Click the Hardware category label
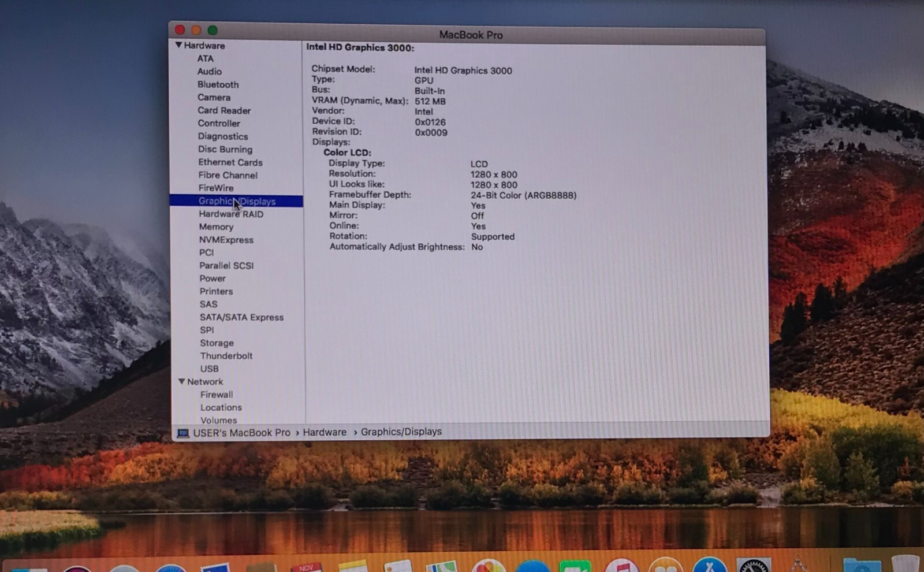 [204, 46]
